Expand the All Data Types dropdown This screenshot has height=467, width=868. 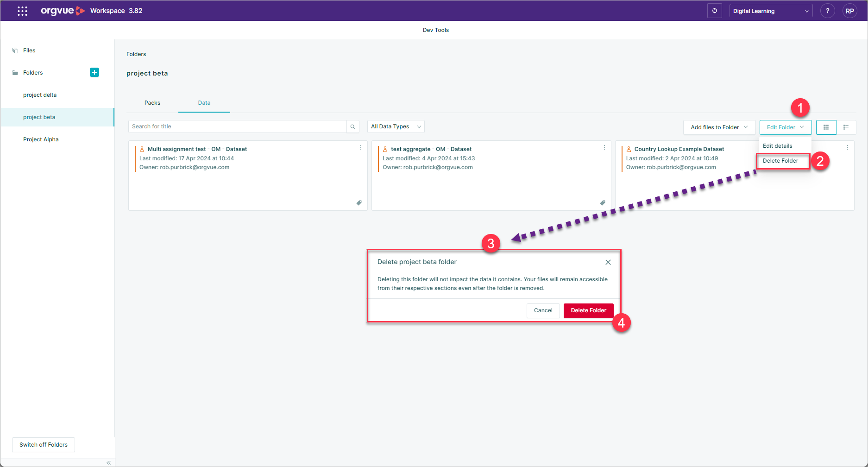[396, 126]
